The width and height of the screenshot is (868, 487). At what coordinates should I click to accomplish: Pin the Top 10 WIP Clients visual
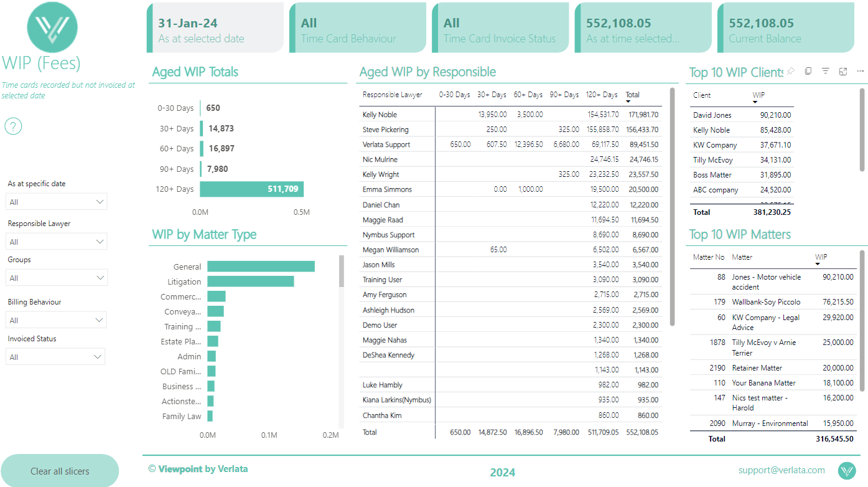pos(791,72)
